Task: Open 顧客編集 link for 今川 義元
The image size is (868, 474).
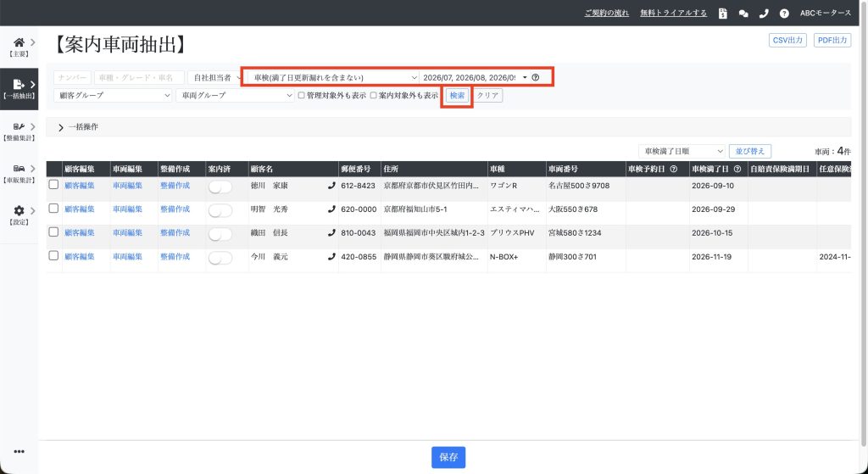Action: (80, 257)
